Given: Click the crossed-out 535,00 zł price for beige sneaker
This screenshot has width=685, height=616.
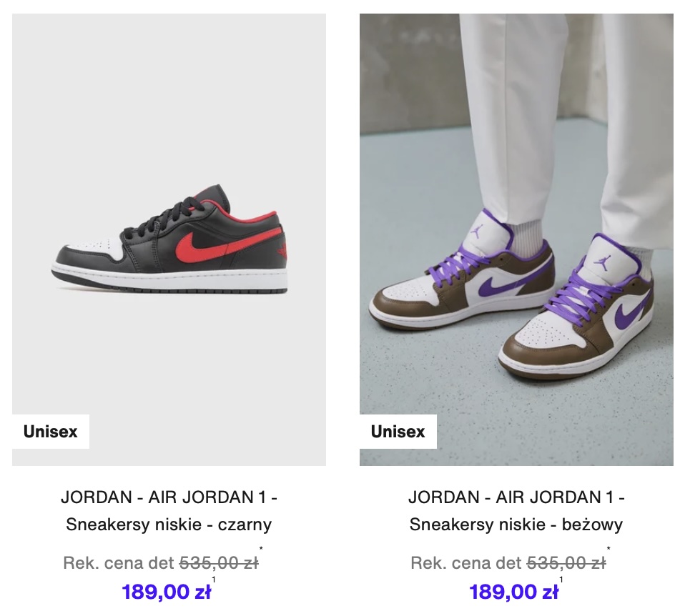Looking at the screenshot, I should click(566, 562).
